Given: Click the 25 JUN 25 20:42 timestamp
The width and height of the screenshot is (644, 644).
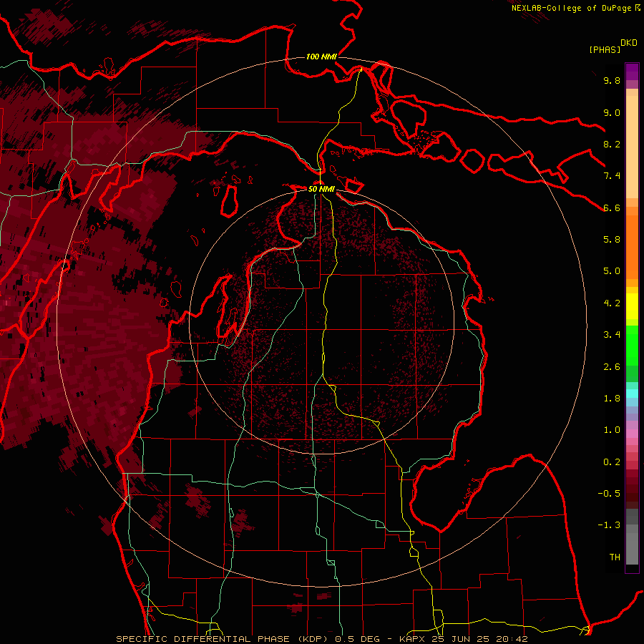Looking at the screenshot, I should pos(479,639).
